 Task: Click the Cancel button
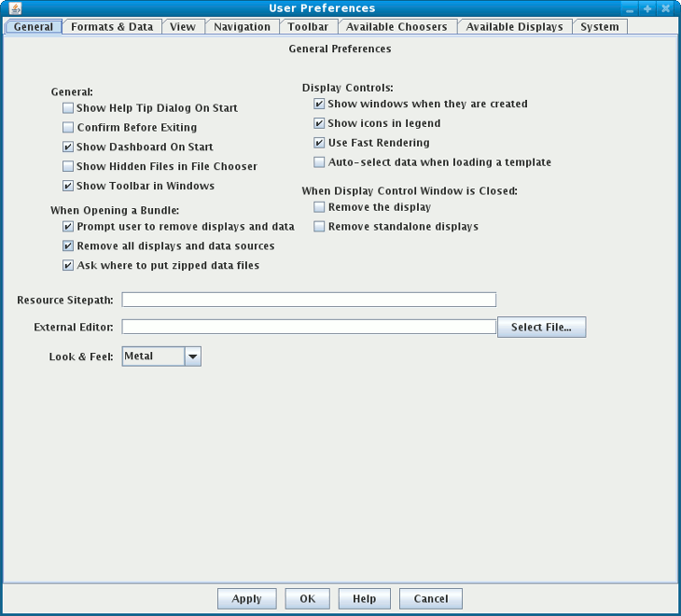430,599
